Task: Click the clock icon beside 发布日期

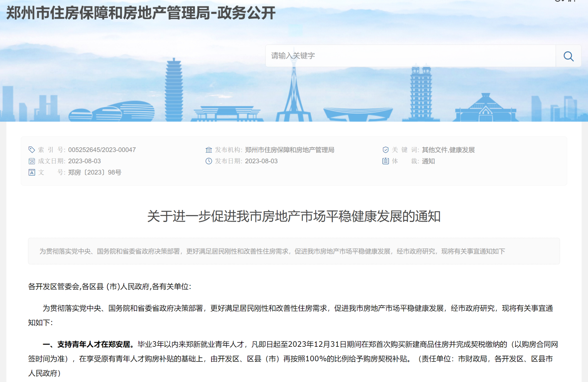Action: point(208,161)
